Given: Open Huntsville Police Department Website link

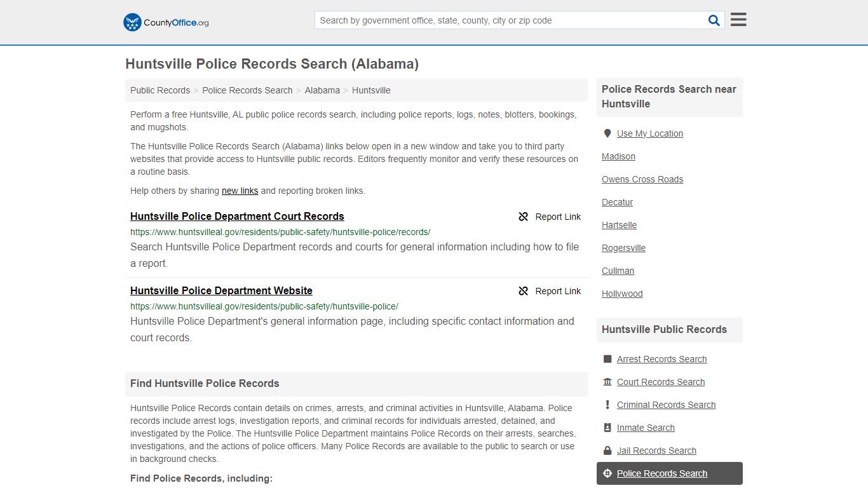Looking at the screenshot, I should tap(221, 290).
